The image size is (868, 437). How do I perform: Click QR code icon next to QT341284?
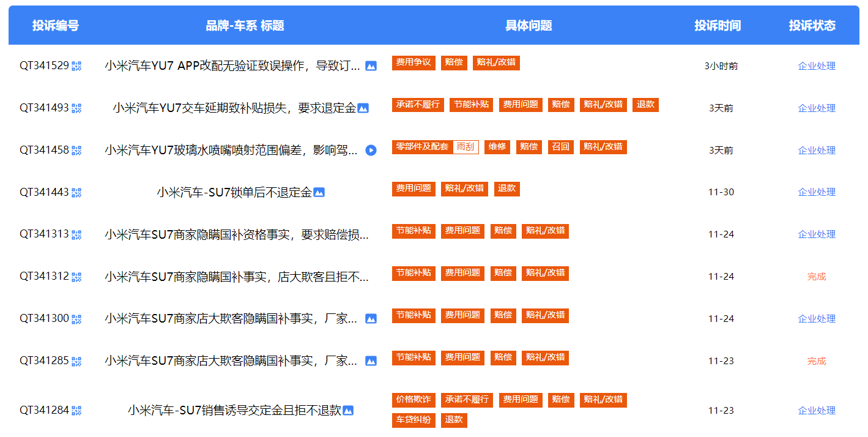[76, 411]
